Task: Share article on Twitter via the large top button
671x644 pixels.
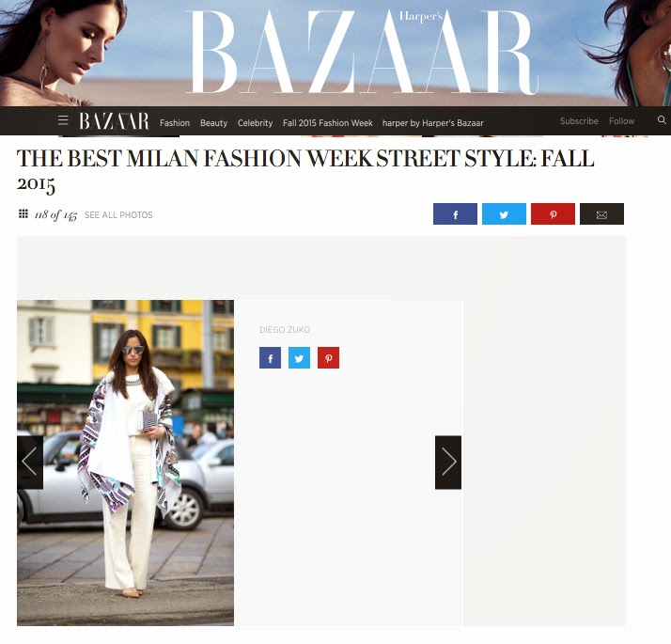Action: [x=504, y=214]
